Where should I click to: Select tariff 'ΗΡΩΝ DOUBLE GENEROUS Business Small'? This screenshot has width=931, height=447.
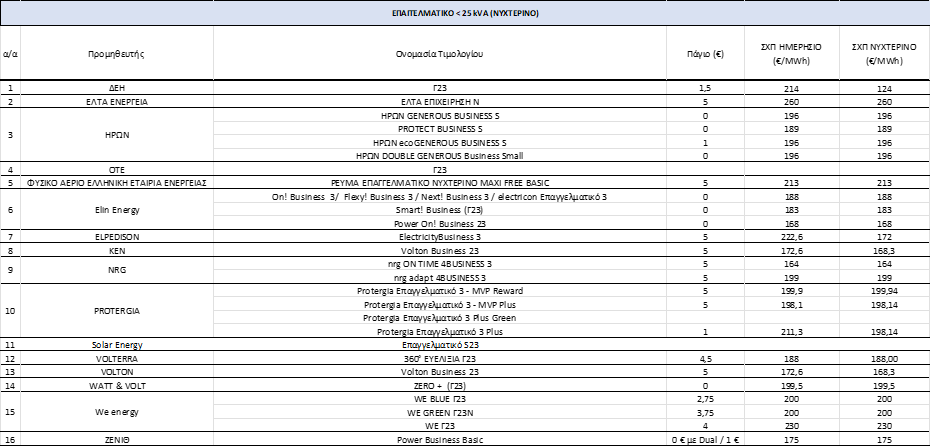(439, 156)
